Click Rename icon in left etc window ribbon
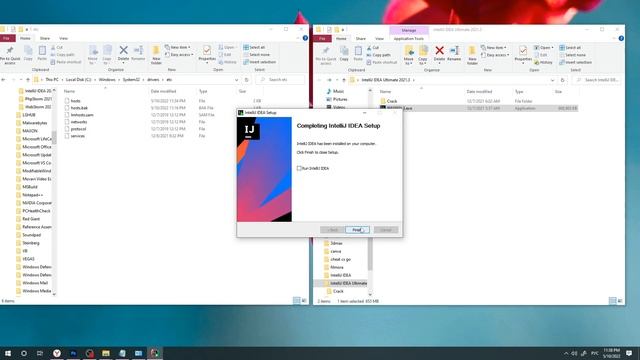This screenshot has height=360, width=640. click(x=138, y=53)
